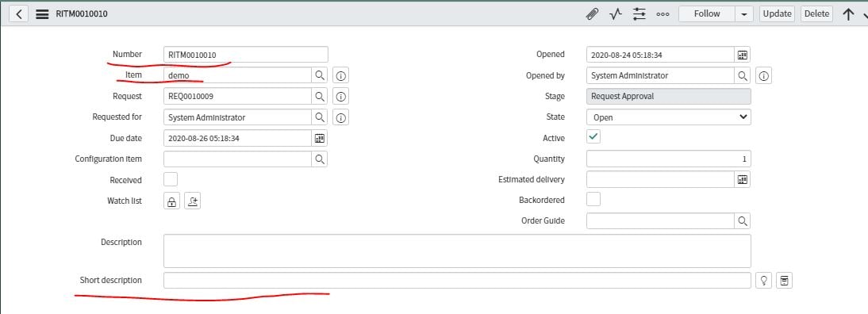Image resolution: width=868 pixels, height=314 pixels.
Task: Open lookup search for Configuration item
Action: click(320, 159)
